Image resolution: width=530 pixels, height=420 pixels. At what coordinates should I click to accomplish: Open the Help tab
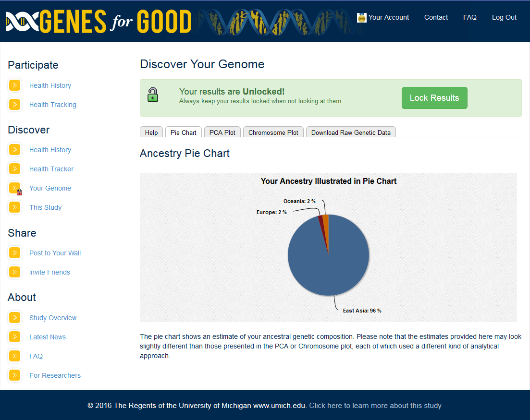[151, 132]
